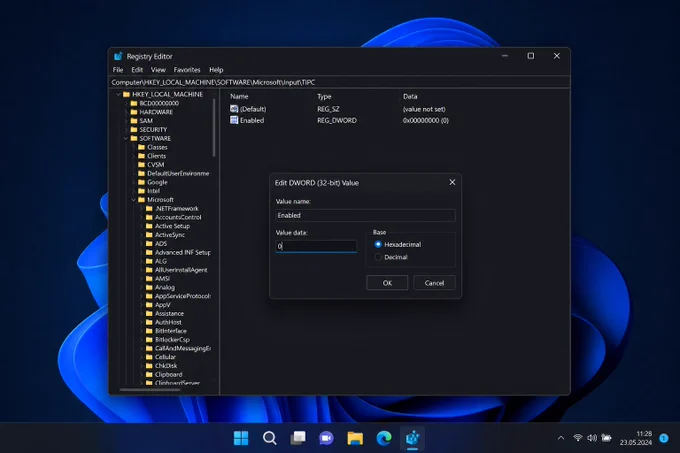
Task: Click the (Default) string value icon
Action: [x=234, y=109]
